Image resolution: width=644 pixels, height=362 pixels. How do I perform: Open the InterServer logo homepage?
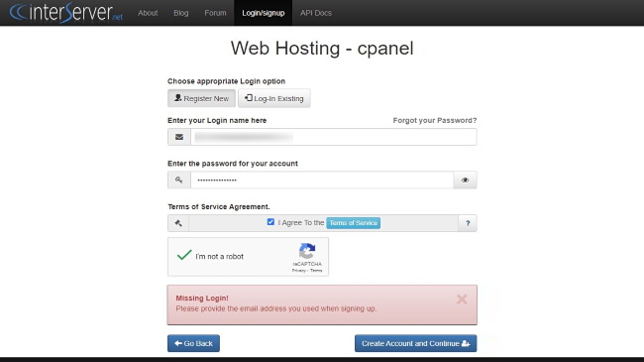click(x=66, y=12)
